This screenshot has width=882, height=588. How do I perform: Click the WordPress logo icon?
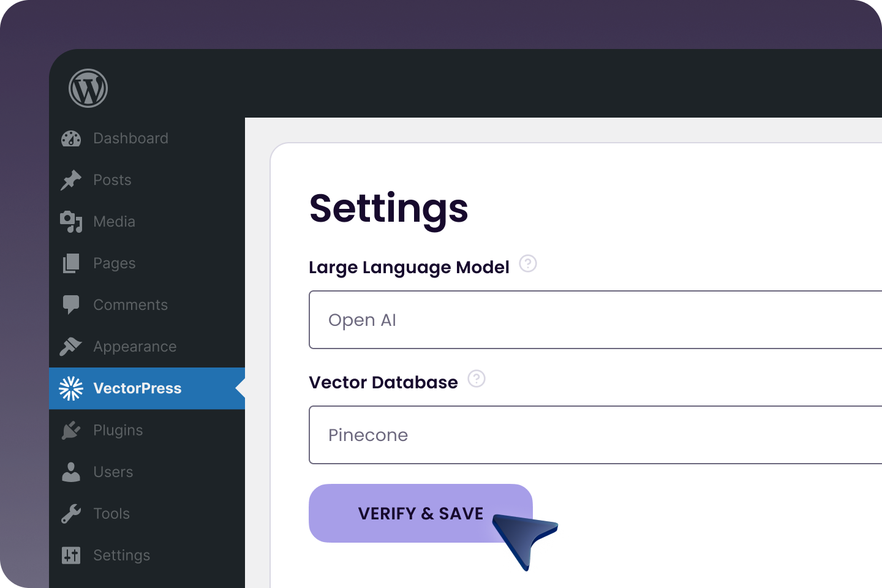(x=88, y=88)
